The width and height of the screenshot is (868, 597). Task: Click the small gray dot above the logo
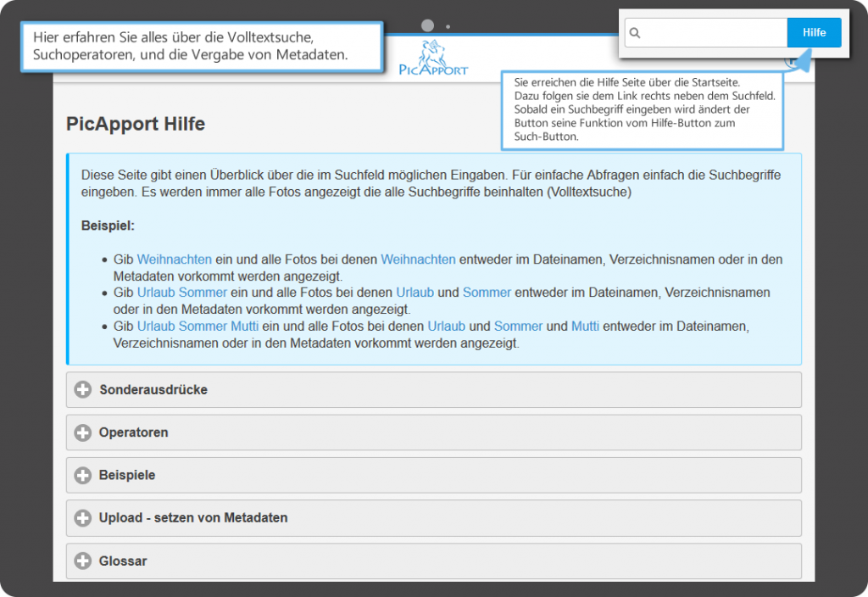(x=448, y=26)
